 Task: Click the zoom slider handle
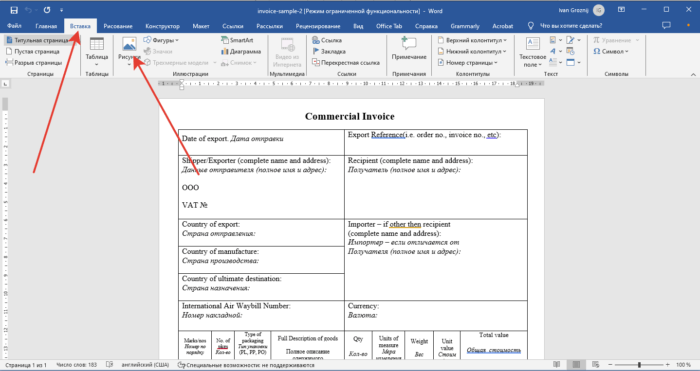pyautogui.click(x=639, y=365)
